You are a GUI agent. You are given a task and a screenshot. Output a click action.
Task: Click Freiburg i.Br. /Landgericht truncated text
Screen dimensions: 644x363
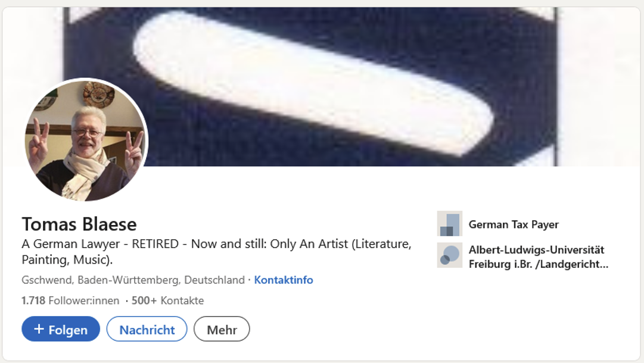pos(539,264)
